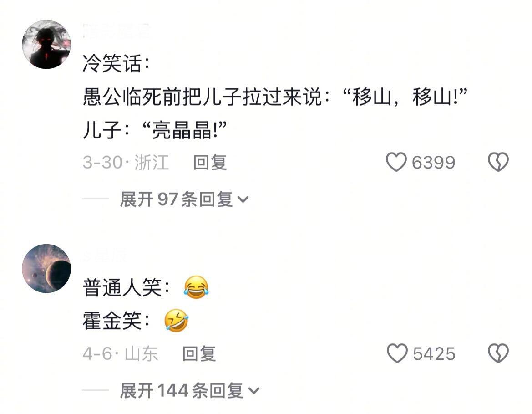Open the second commenter's blurred username

(105, 255)
